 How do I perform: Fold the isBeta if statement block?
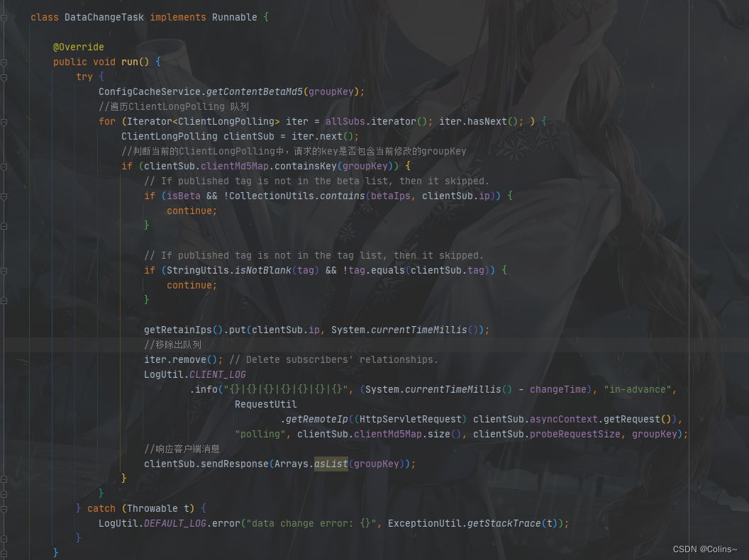click(4, 196)
